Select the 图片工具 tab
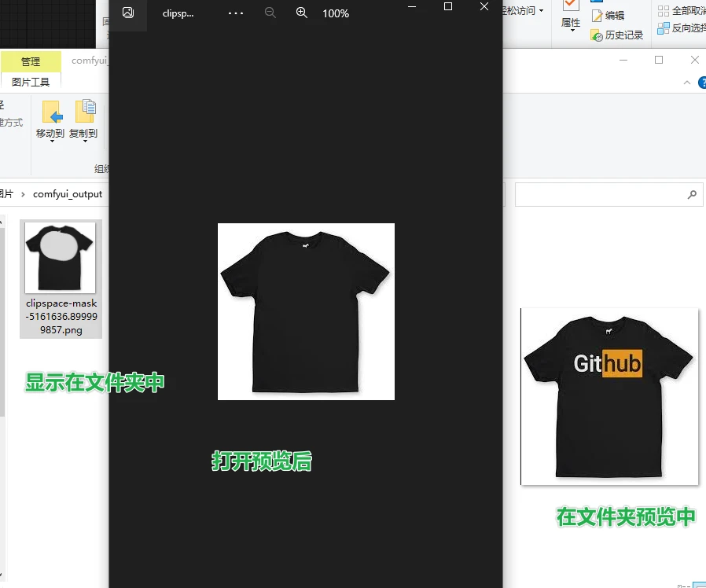This screenshot has height=588, width=706. 31,82
